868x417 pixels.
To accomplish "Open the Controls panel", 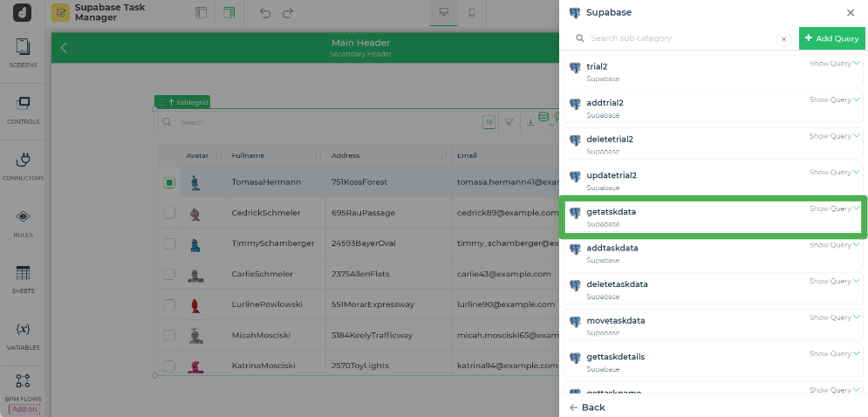I will [23, 110].
